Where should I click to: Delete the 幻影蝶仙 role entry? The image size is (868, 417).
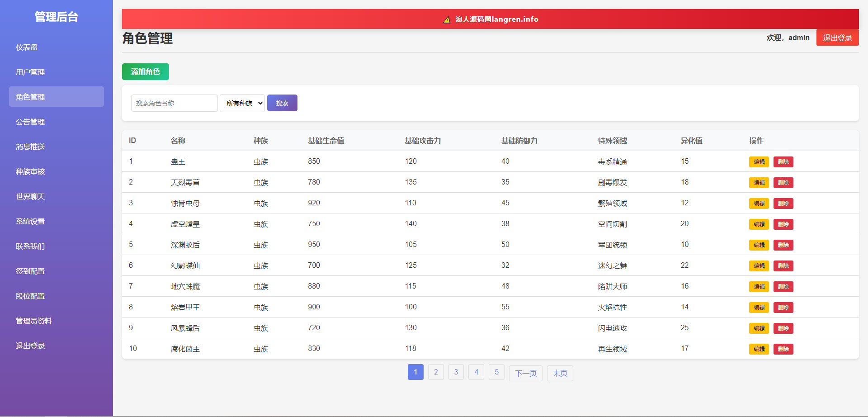[x=783, y=266]
